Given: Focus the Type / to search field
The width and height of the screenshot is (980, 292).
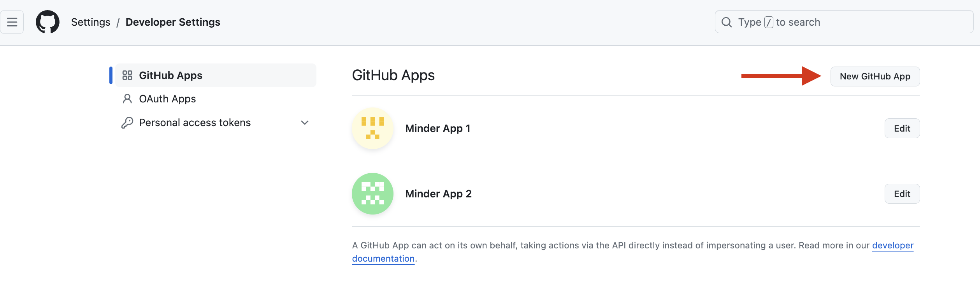Looking at the screenshot, I should click(844, 22).
